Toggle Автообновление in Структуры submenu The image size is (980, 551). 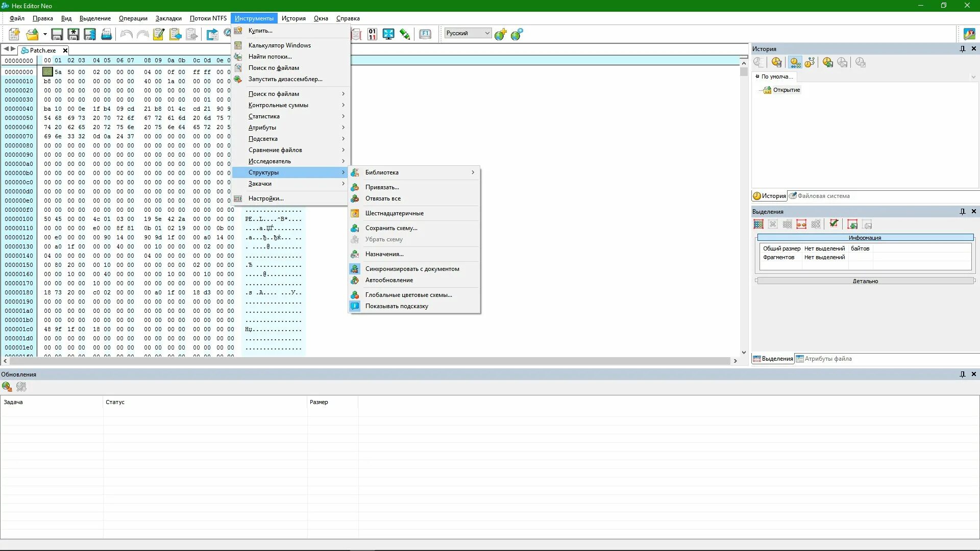pos(389,280)
